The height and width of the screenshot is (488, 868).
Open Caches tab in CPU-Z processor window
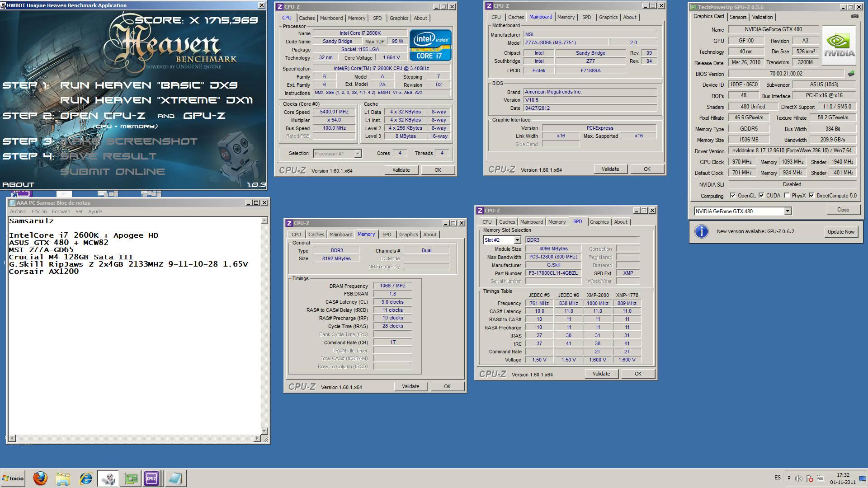tap(307, 18)
